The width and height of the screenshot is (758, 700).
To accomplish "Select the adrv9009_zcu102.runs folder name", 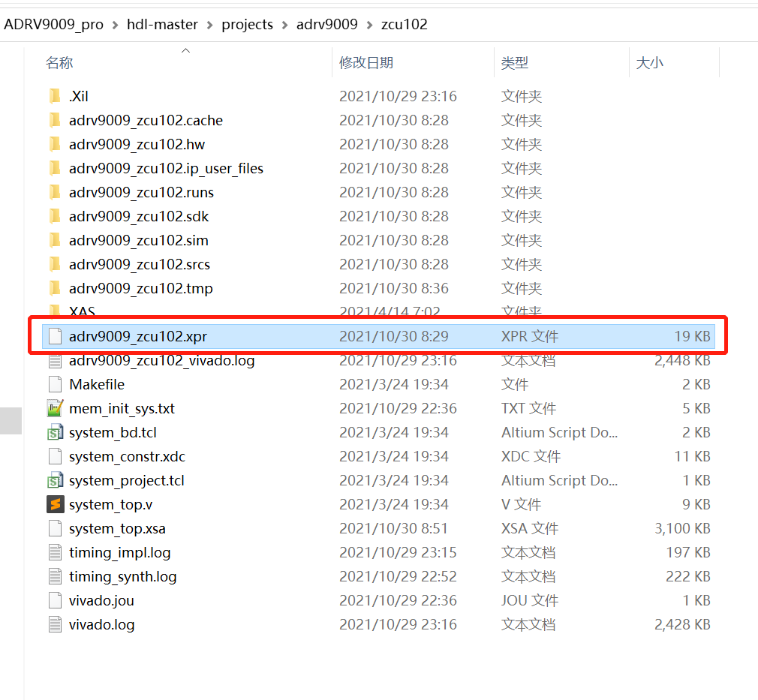I will [141, 192].
